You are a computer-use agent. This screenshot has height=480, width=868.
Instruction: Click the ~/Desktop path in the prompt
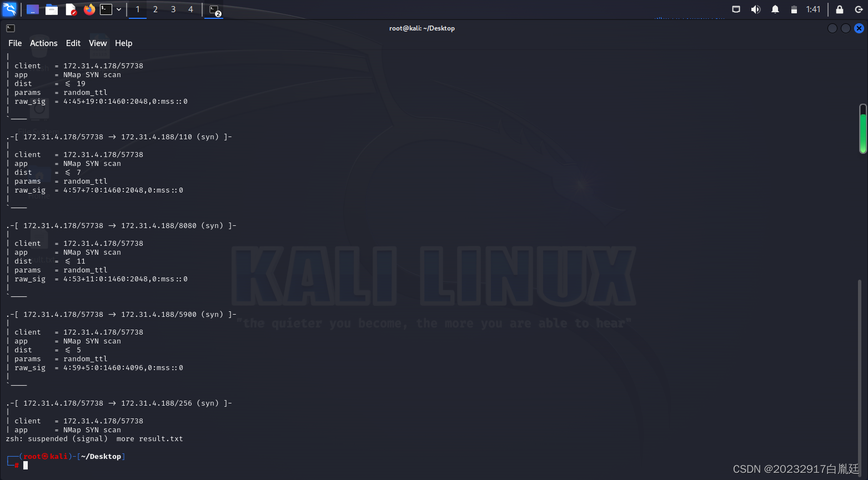pyautogui.click(x=101, y=457)
